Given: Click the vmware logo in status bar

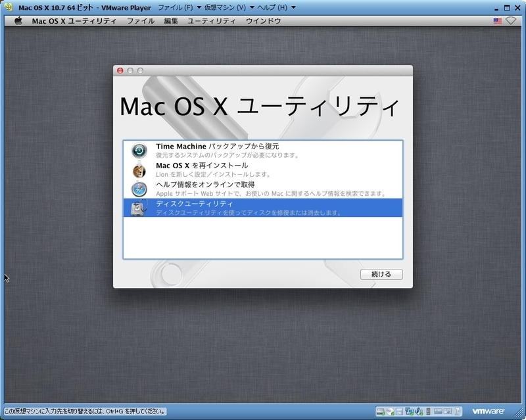Looking at the screenshot, I should [x=488, y=411].
